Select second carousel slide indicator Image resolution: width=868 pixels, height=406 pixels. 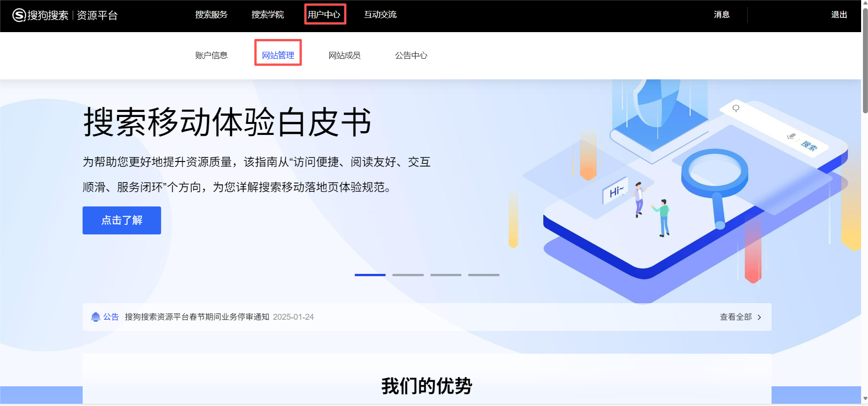click(408, 275)
